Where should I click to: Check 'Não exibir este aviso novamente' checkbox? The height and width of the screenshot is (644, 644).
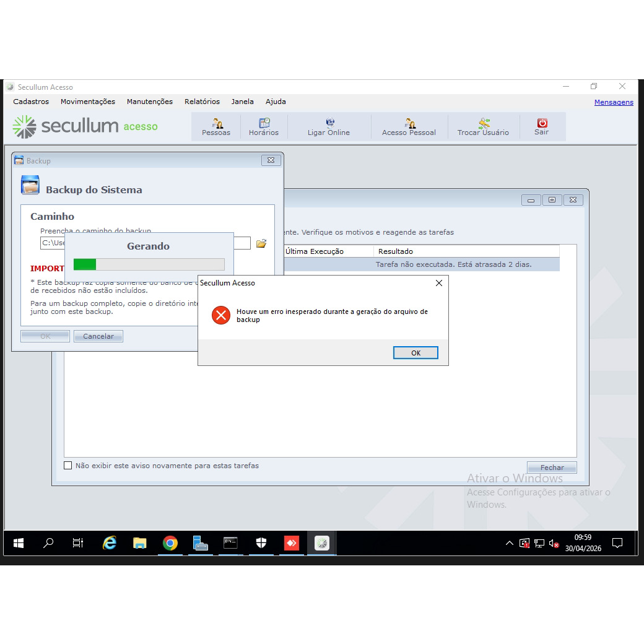(x=67, y=465)
